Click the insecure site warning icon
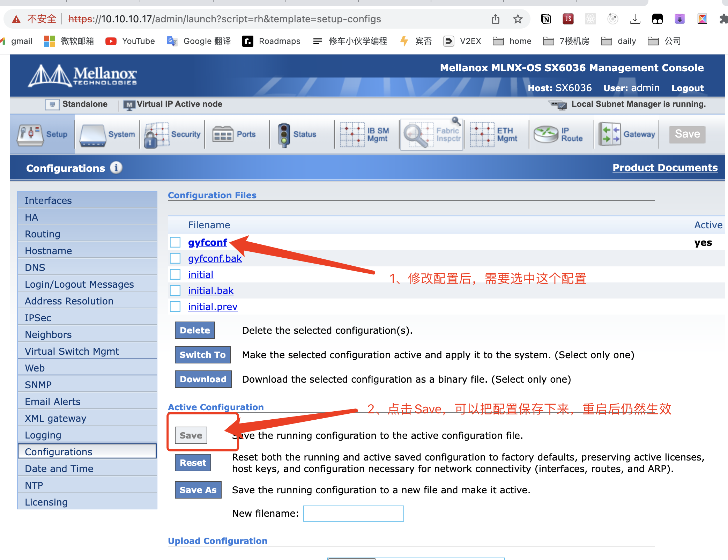Image resolution: width=728 pixels, height=560 pixels. coord(16,19)
